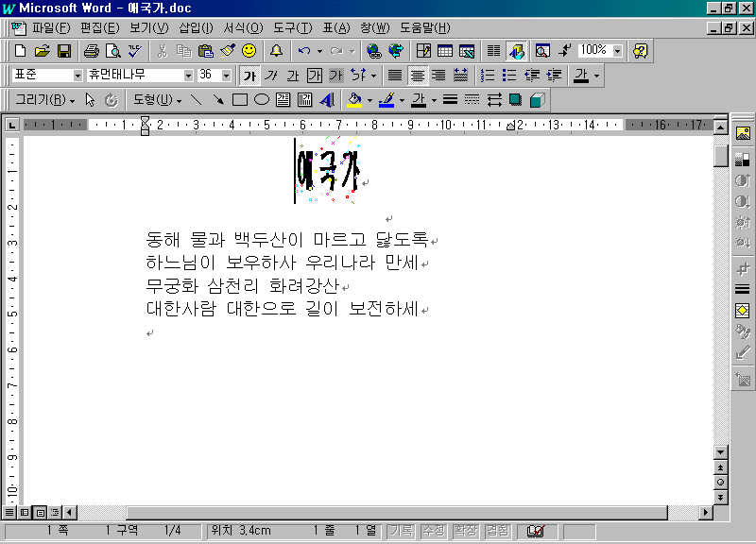Toggle bulleted list formatting
756x544 pixels.
[509, 76]
